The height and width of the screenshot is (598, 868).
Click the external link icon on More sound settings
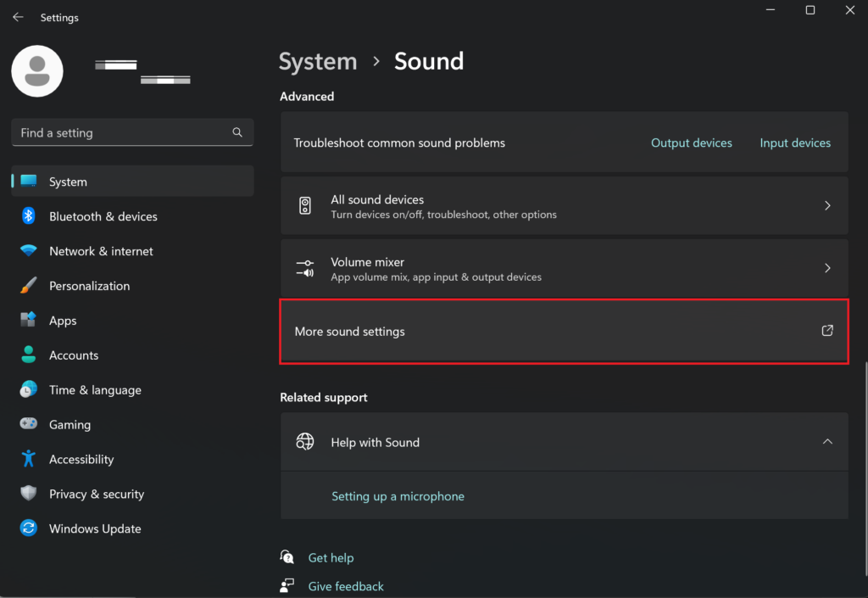(826, 331)
